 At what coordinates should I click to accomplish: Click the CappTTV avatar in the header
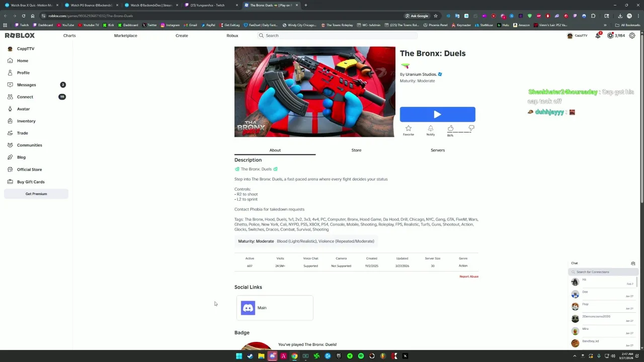tap(570, 36)
